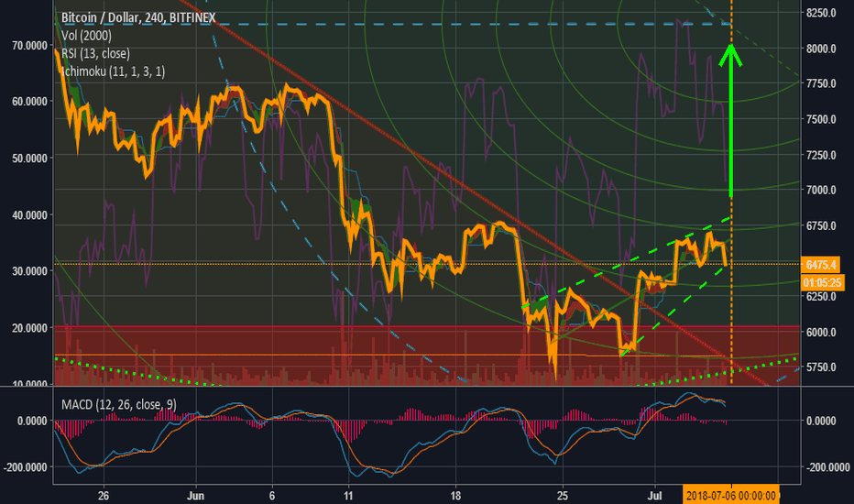Screen dimensions: 854x504
Task: Select the RSI (13, close) indicator label
Action: click(x=95, y=54)
